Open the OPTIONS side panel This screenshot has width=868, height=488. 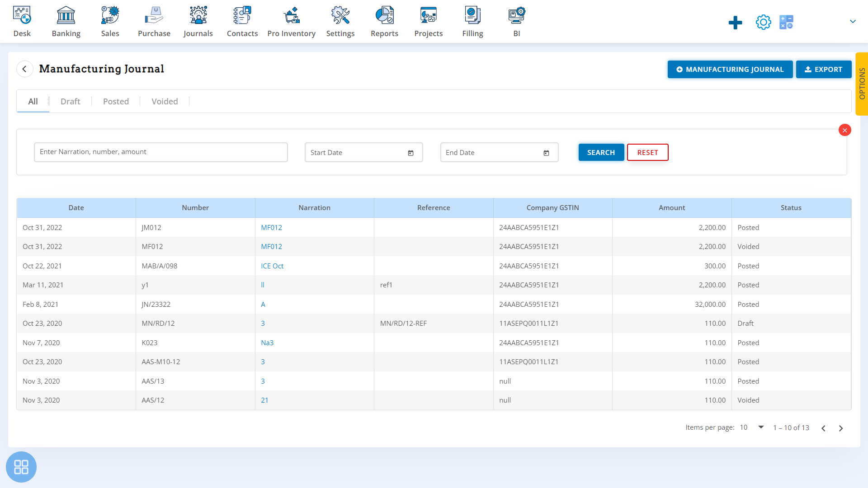point(862,84)
